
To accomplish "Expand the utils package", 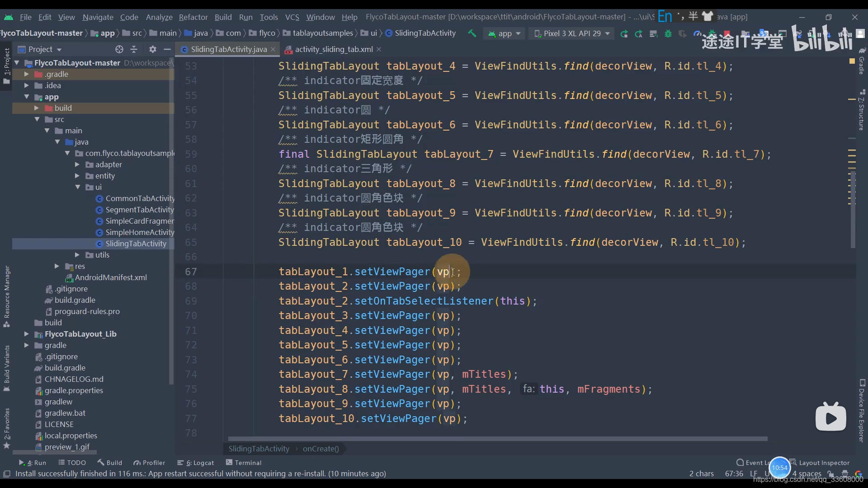I will (77, 255).
